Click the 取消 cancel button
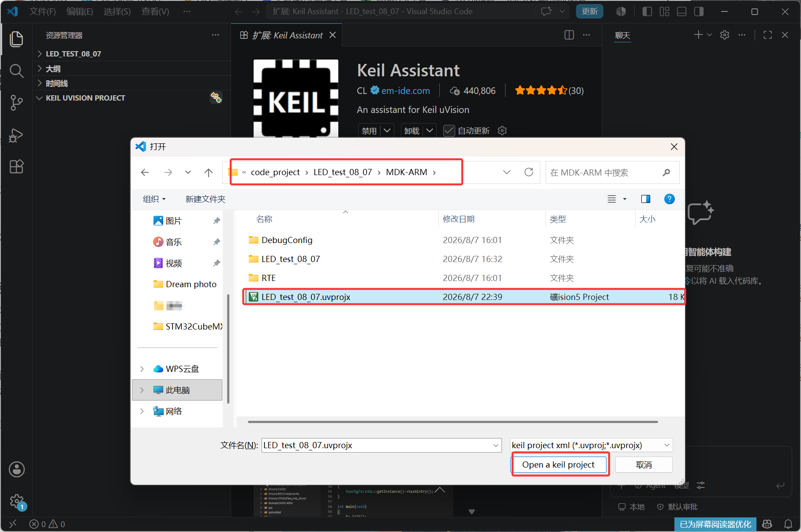801x532 pixels. [x=644, y=465]
